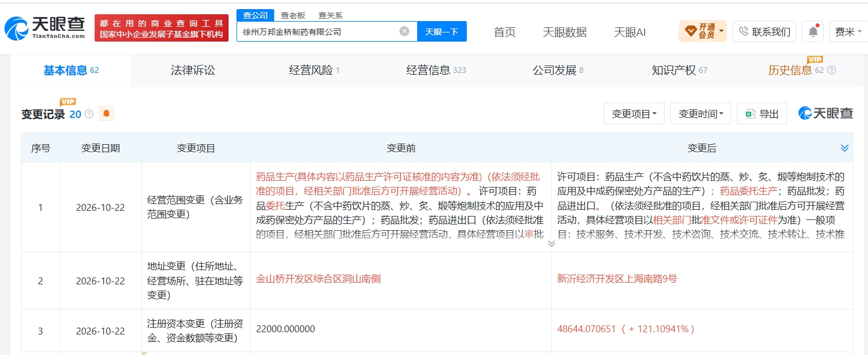The image size is (868, 355).
Task: Click the TianYanCha logo at top left
Action: 45,27
